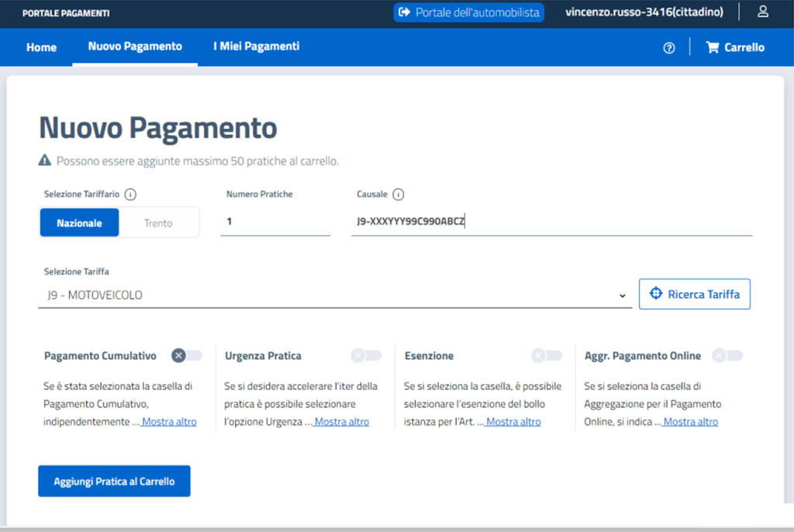
Task: Open Carrello shopping cart
Action: [735, 47]
